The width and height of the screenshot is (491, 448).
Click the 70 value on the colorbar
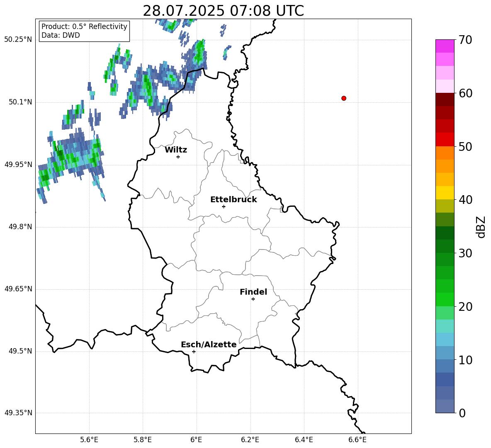click(465, 40)
